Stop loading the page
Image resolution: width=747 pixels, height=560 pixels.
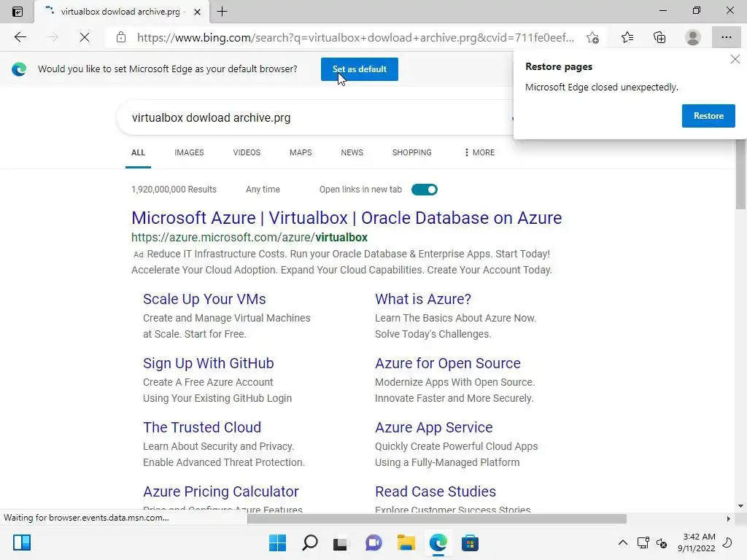[85, 37]
